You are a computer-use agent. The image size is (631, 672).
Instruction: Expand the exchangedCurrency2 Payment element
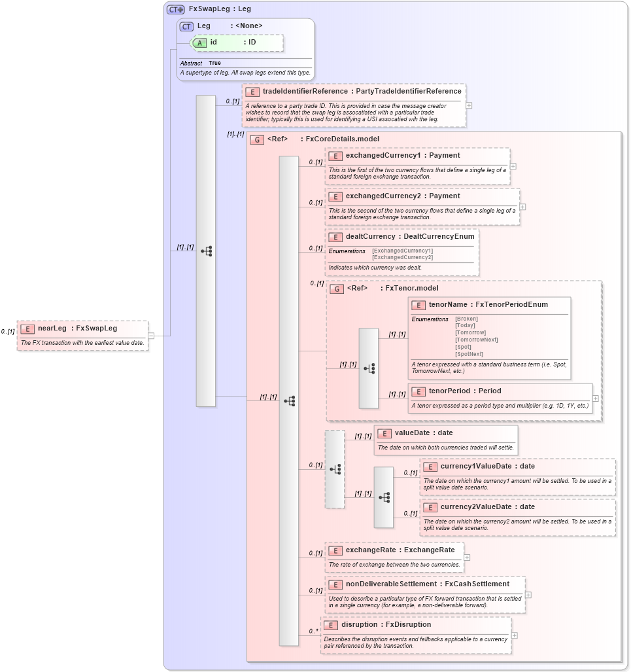pyautogui.click(x=522, y=207)
